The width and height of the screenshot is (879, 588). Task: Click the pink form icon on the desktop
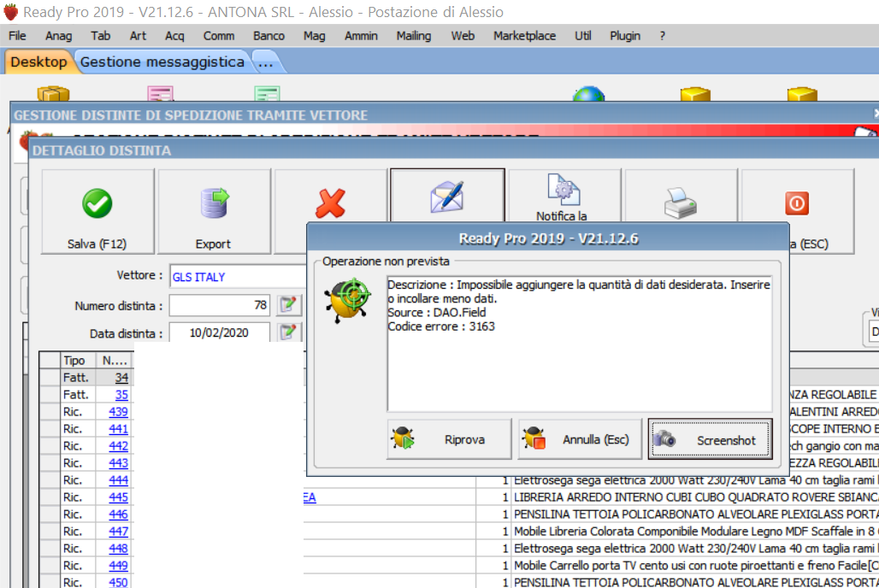point(161,93)
